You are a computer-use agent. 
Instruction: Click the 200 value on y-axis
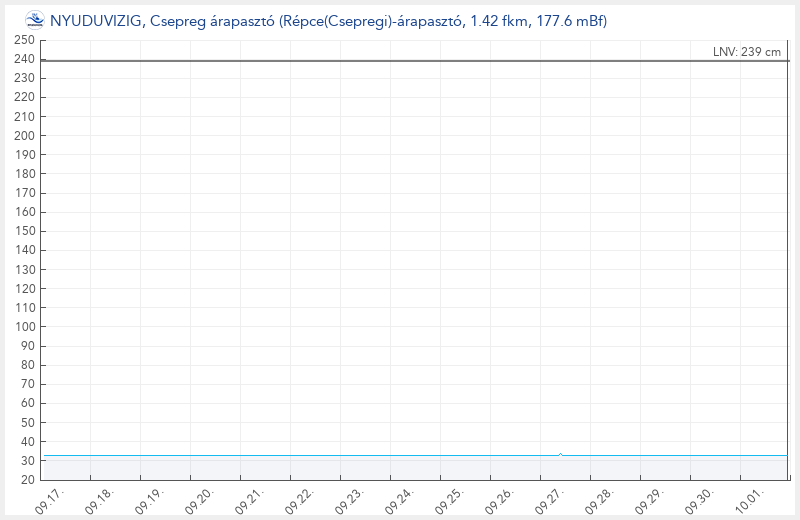(x=25, y=136)
